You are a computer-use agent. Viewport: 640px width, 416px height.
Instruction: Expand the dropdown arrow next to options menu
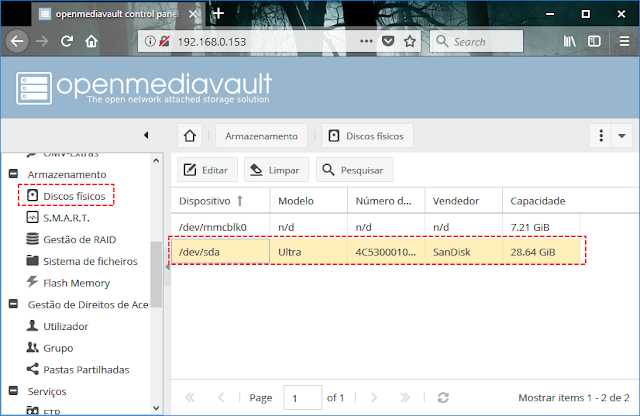(x=622, y=136)
